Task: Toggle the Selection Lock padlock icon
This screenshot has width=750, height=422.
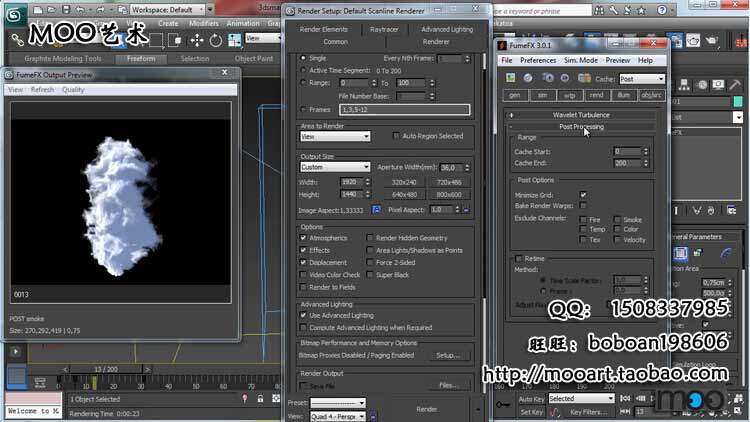Action: tap(260, 399)
